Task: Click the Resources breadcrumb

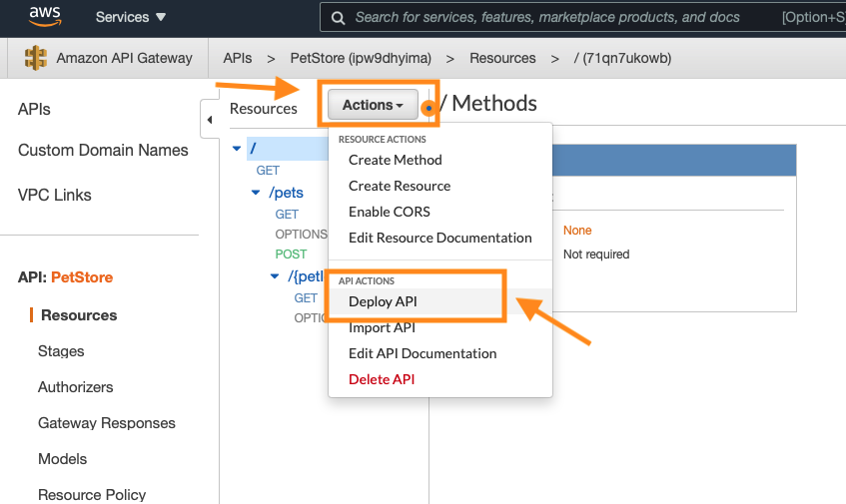Action: coord(502,58)
